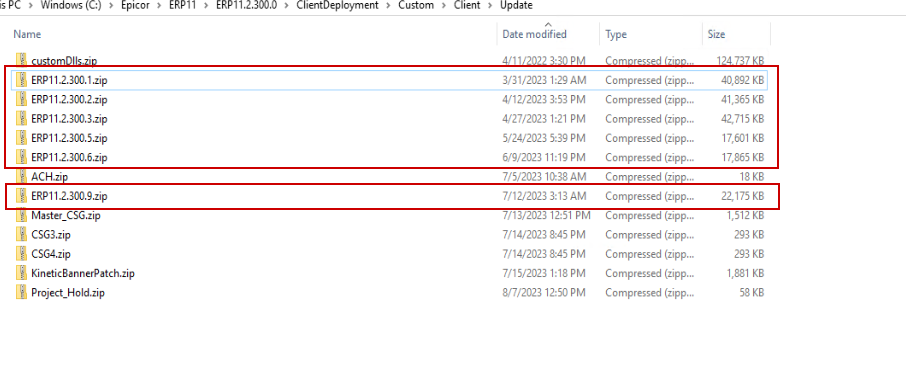Select the CSG4.zip file icon
The width and height of the screenshot is (906, 378).
tap(21, 254)
